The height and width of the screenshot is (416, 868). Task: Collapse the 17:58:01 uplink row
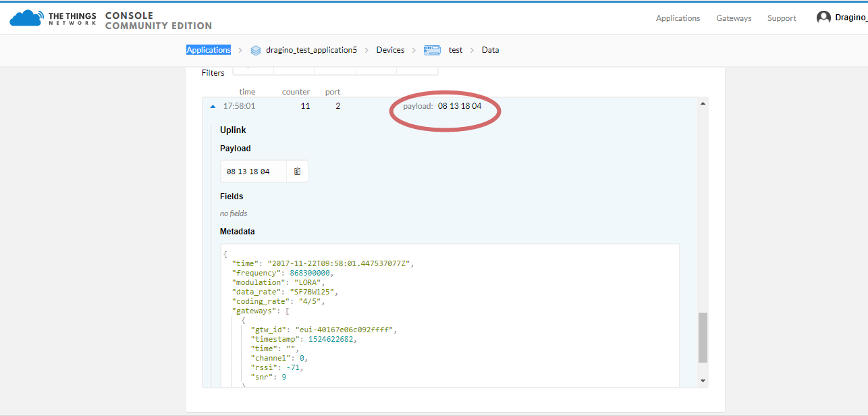[213, 106]
